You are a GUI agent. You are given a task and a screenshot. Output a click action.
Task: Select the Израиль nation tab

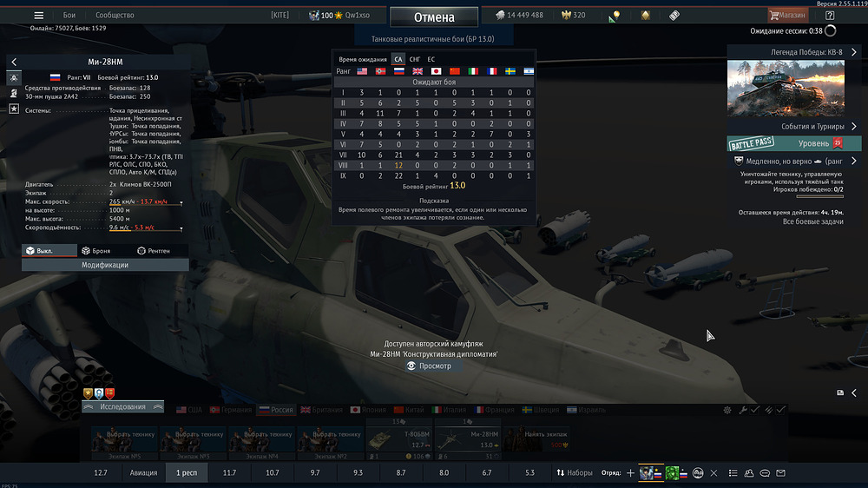click(x=586, y=410)
